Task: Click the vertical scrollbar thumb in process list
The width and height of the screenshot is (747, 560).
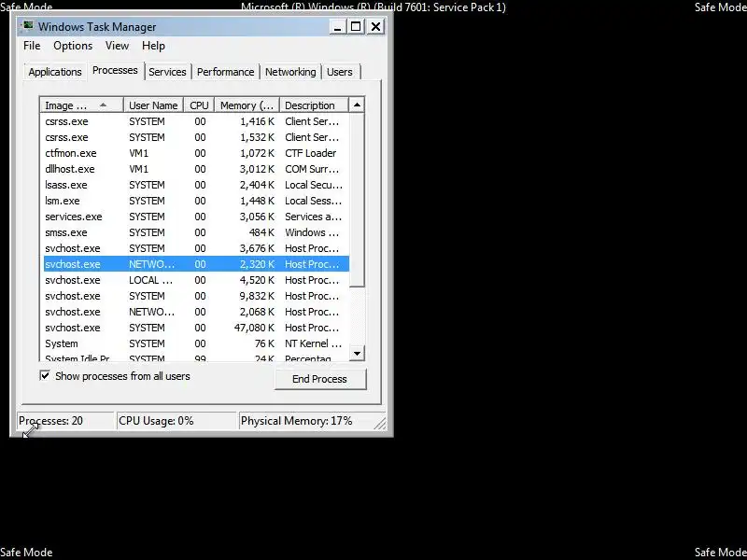Action: (x=357, y=200)
